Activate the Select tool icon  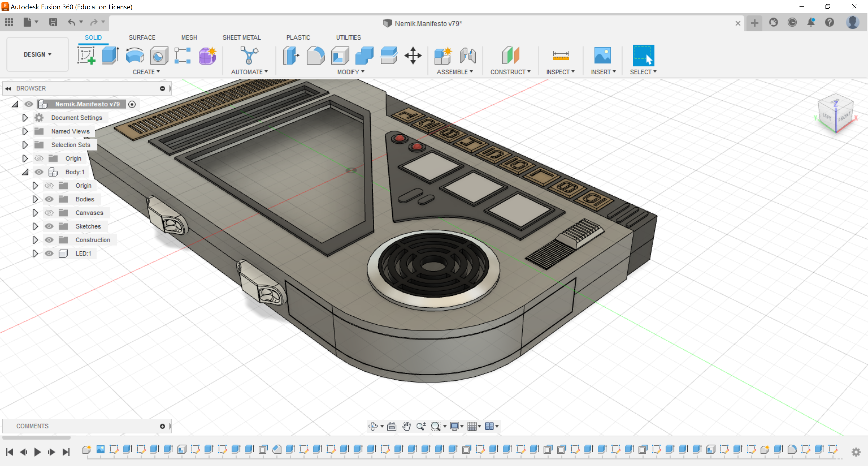click(x=643, y=56)
